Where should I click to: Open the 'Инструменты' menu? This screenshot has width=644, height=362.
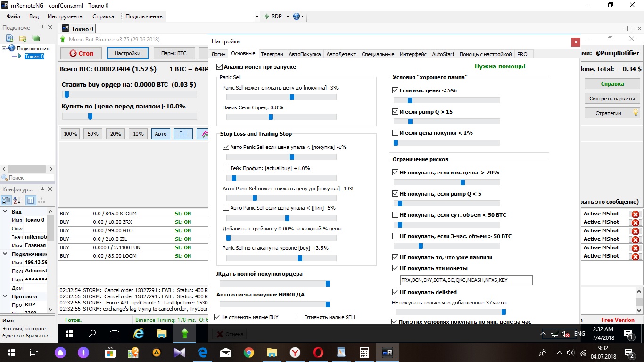(x=66, y=16)
